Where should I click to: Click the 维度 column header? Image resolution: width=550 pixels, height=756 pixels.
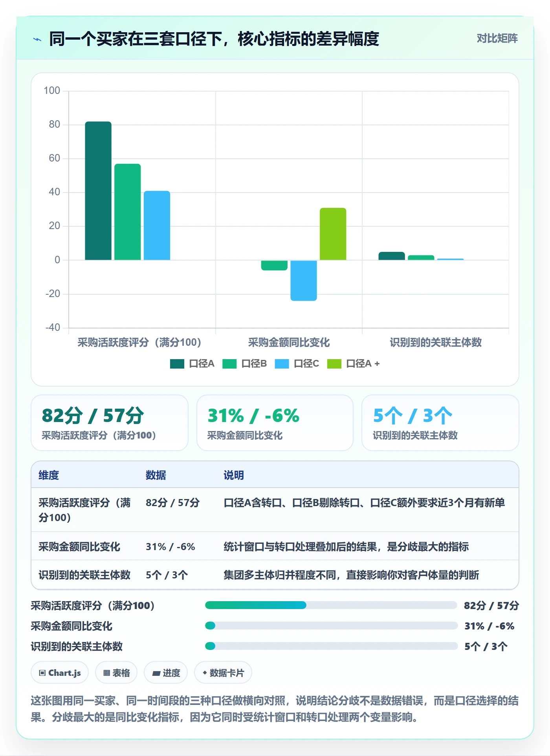pyautogui.click(x=49, y=475)
